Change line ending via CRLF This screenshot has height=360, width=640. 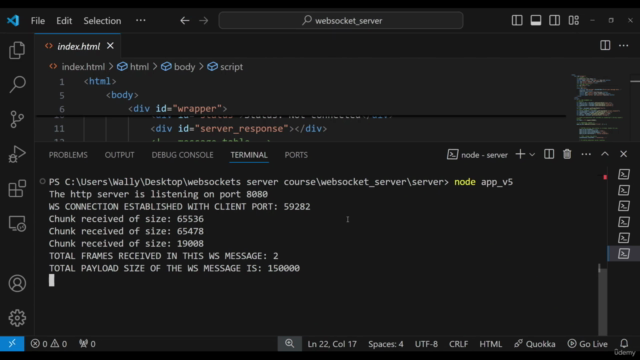coord(458,344)
